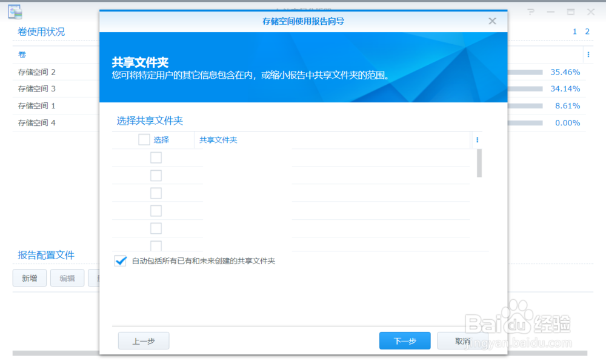Click the 上一步 button
The height and width of the screenshot is (364, 606).
143,340
